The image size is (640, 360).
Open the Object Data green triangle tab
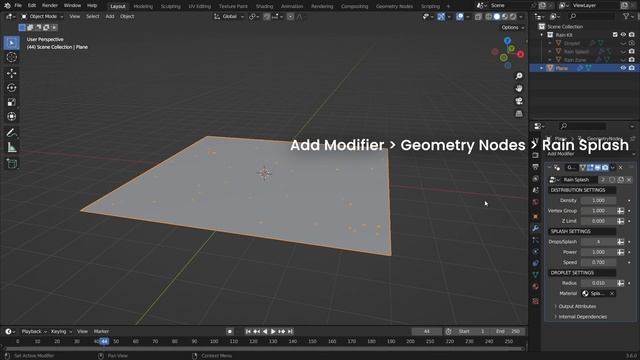[536, 275]
